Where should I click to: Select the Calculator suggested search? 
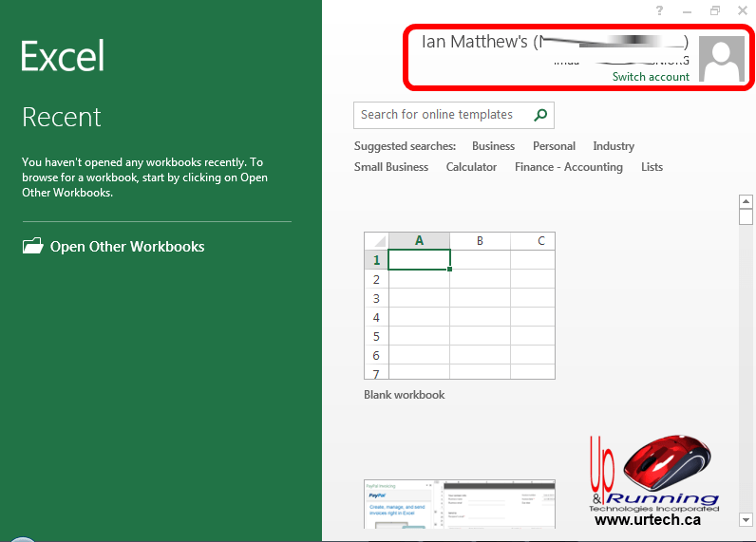pyautogui.click(x=471, y=167)
